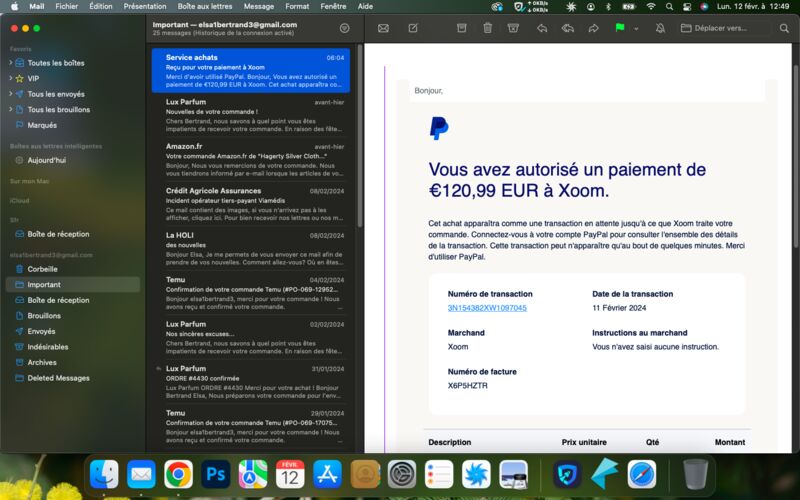Compose a new message
800x500 pixels.
pyautogui.click(x=413, y=29)
